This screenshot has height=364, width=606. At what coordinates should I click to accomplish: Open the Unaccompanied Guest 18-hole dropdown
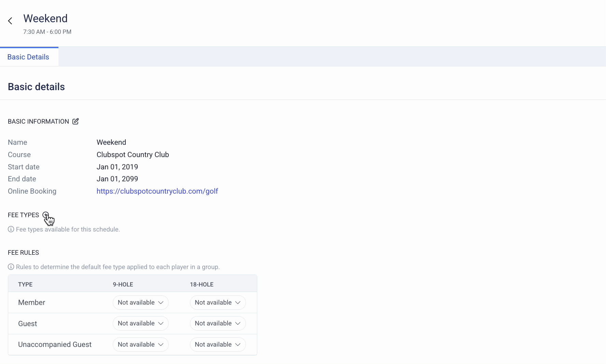click(x=218, y=345)
